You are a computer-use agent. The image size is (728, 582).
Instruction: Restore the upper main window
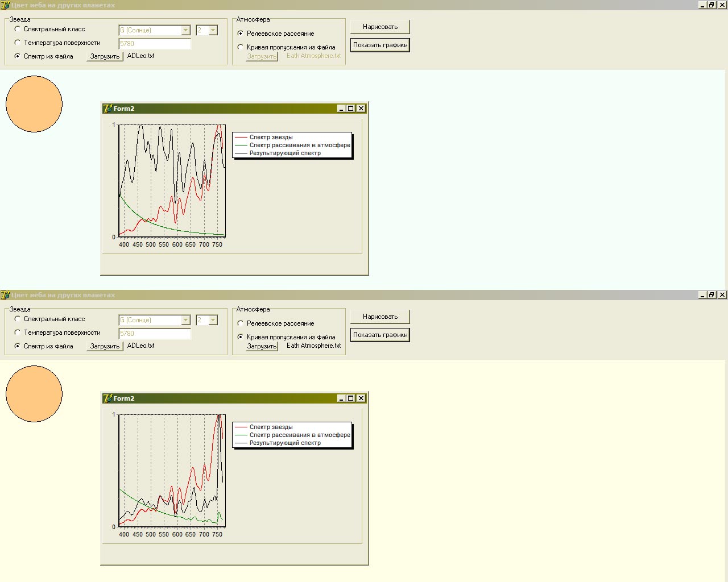712,5
